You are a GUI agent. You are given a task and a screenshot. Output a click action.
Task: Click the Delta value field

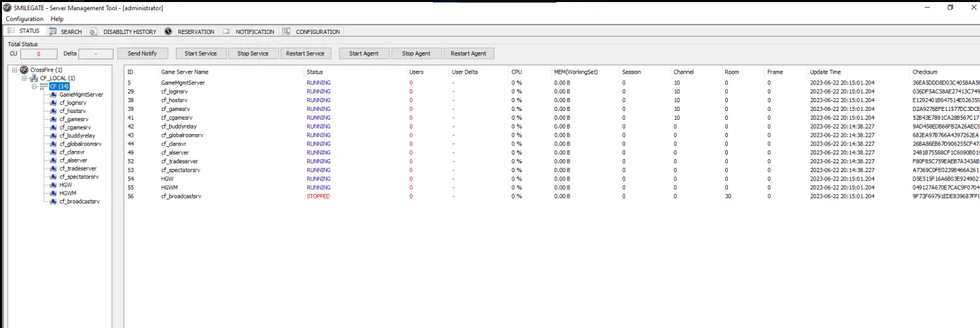[96, 53]
